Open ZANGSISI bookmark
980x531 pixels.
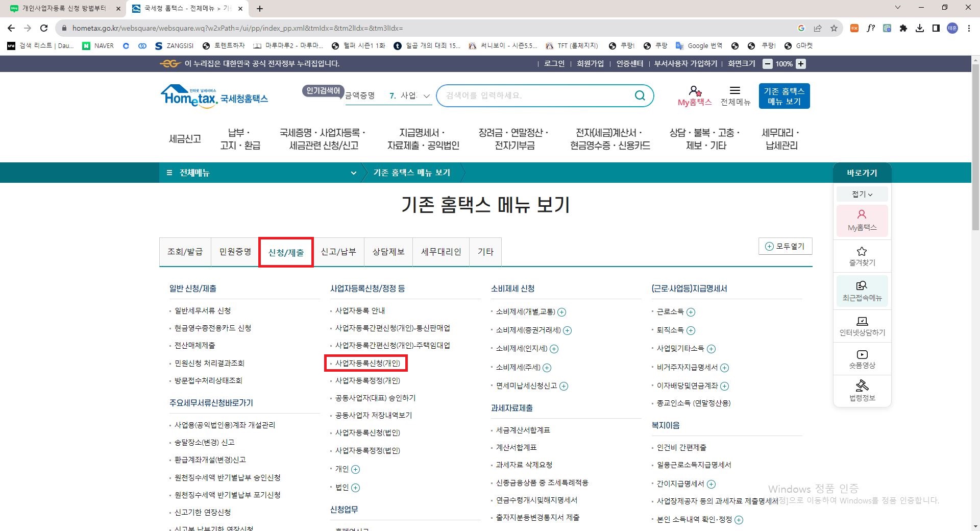pyautogui.click(x=174, y=45)
